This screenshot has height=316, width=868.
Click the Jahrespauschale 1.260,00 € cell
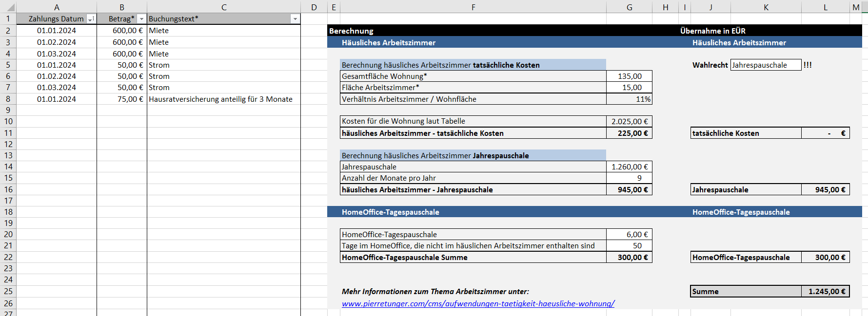[x=629, y=167]
